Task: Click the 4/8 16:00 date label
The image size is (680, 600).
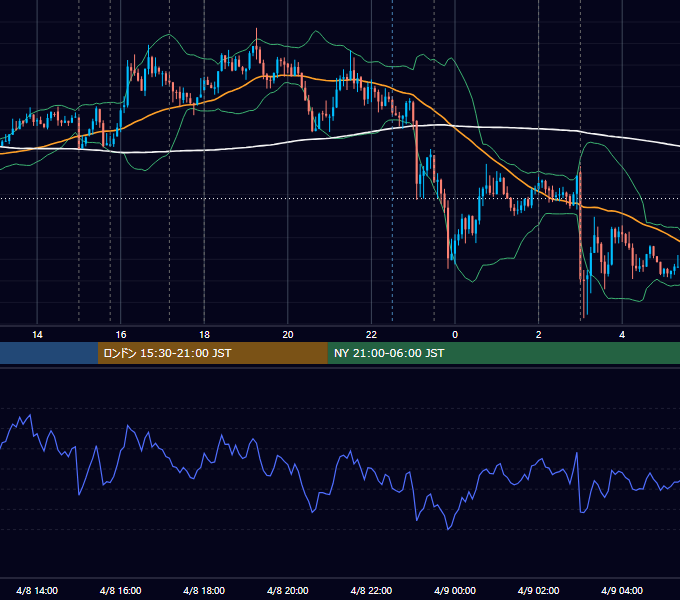Action: click(121, 590)
